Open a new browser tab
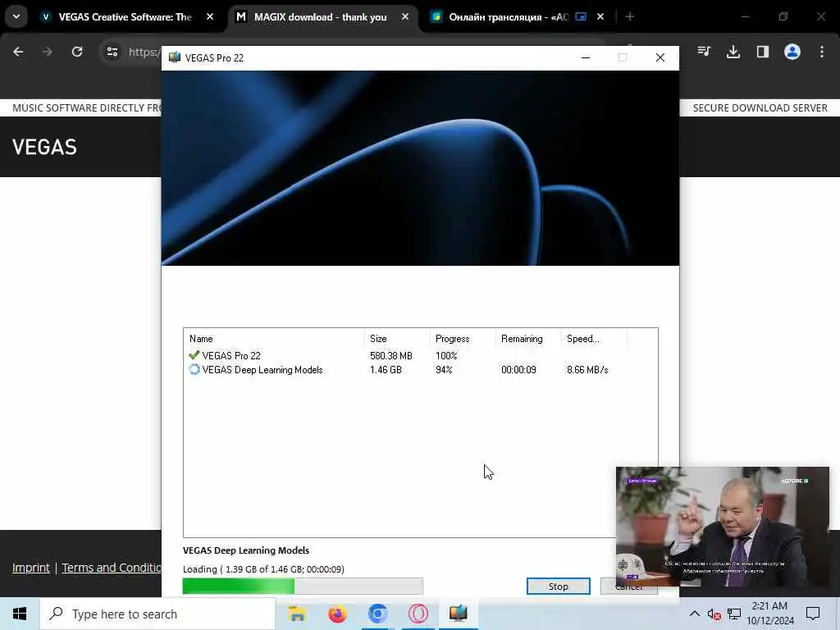 click(x=630, y=17)
